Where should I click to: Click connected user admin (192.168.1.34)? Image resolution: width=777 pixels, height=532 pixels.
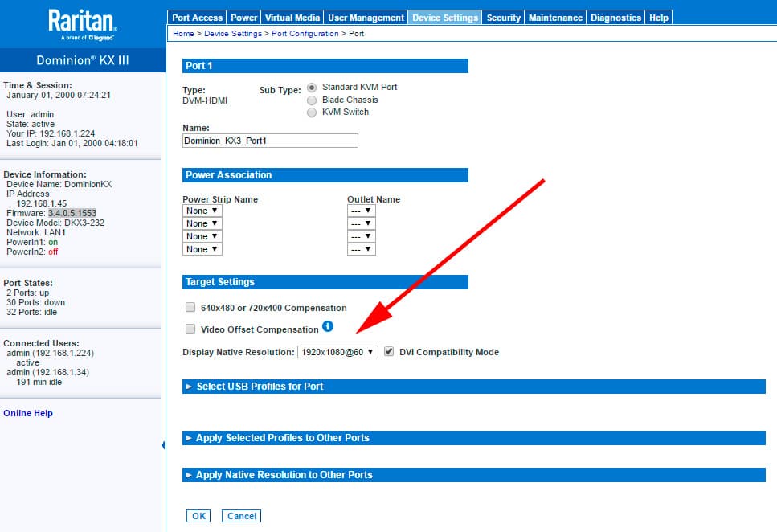(x=47, y=372)
